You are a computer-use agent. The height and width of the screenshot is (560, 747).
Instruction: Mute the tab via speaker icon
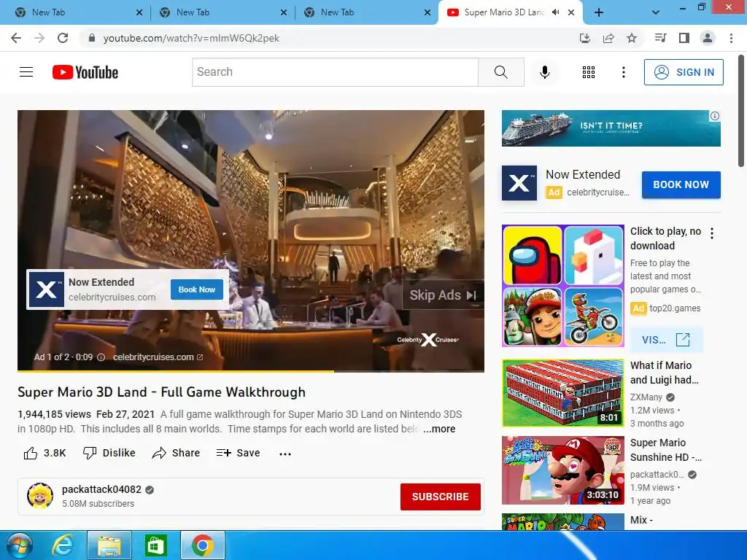tap(555, 12)
